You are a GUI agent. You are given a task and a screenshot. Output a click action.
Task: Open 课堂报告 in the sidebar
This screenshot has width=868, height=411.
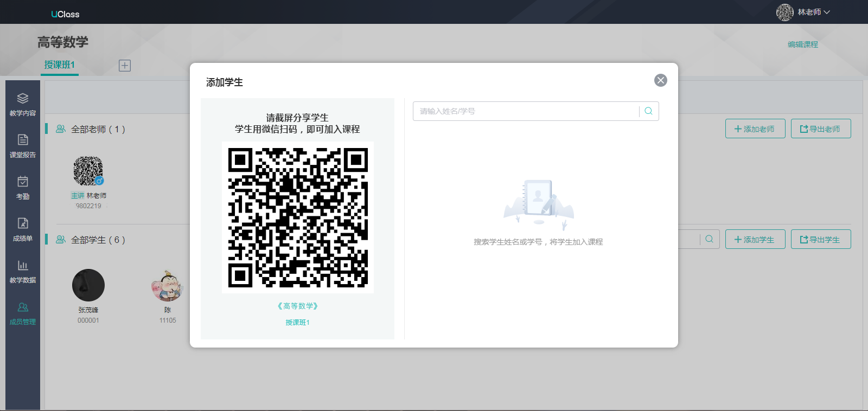pyautogui.click(x=23, y=146)
